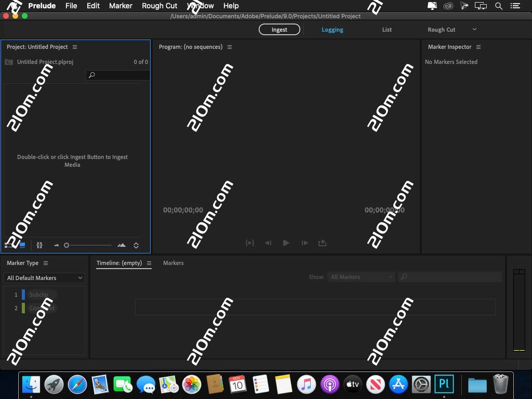Open Finder from the Dock
Viewport: 532px width, 399px height.
[31, 384]
